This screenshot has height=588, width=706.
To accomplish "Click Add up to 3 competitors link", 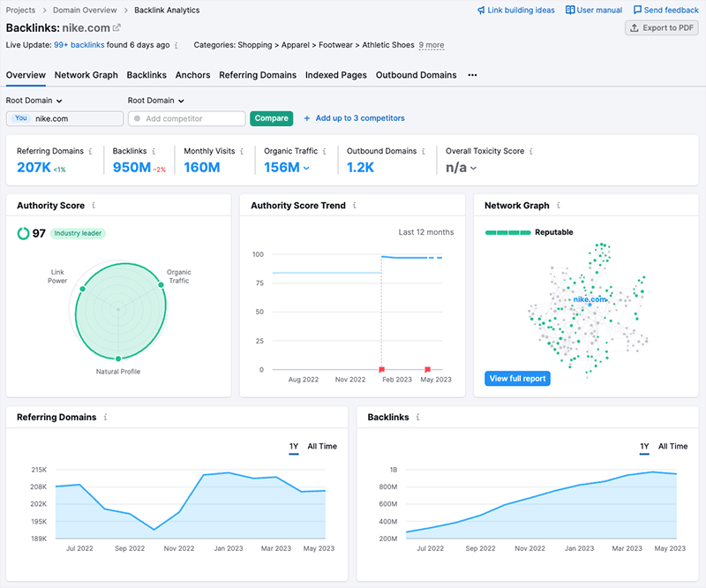I will (x=360, y=118).
